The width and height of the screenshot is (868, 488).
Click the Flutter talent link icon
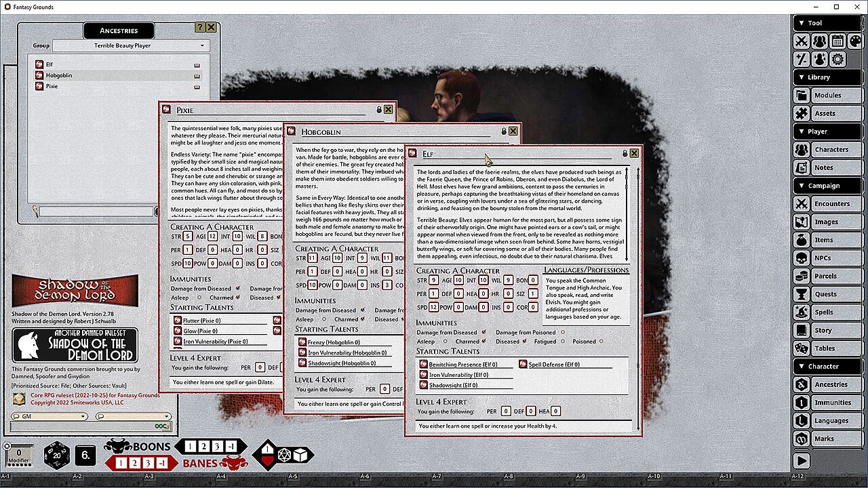pos(178,321)
